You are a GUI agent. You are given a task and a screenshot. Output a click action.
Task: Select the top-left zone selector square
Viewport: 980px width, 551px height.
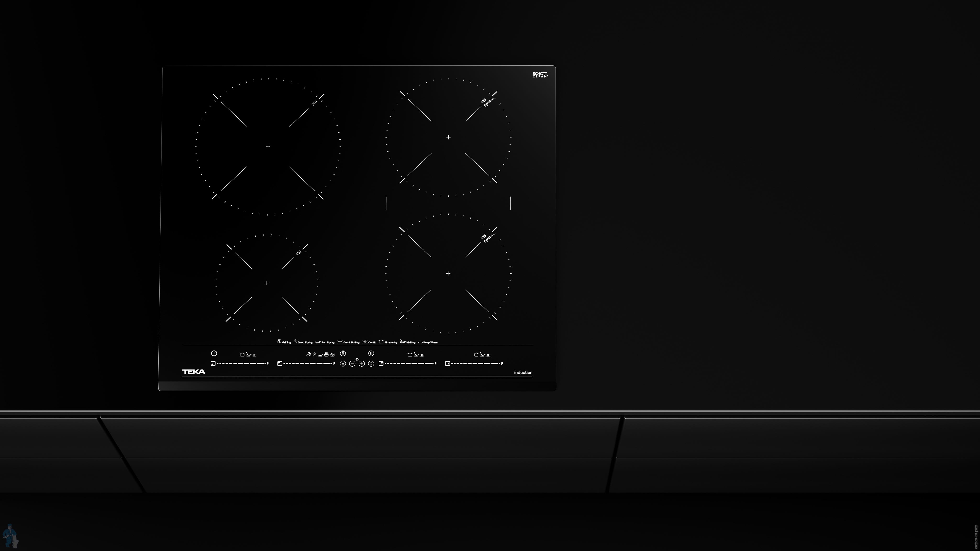tap(280, 364)
